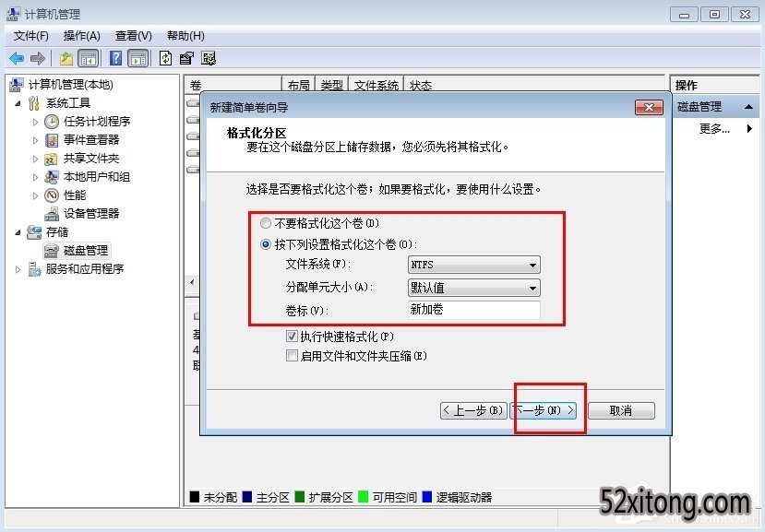Click the 取消 button
Image resolution: width=765 pixels, height=532 pixels.
coord(621,410)
